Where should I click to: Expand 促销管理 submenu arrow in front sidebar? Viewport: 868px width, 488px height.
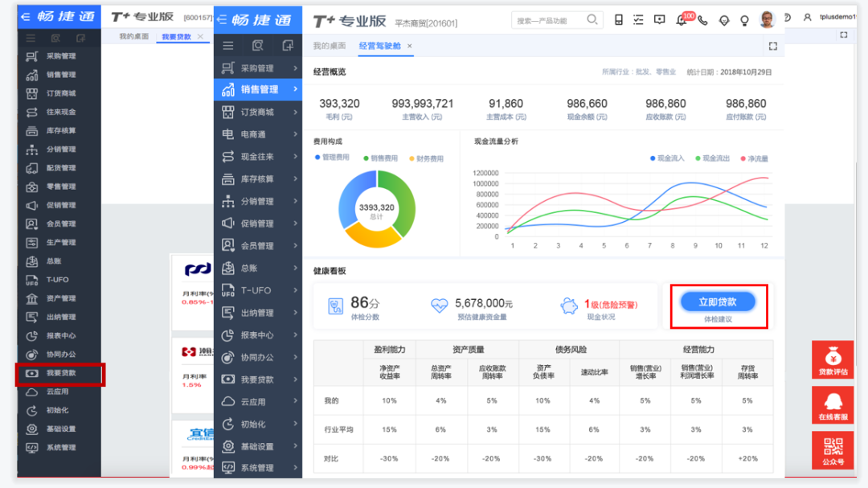point(296,223)
